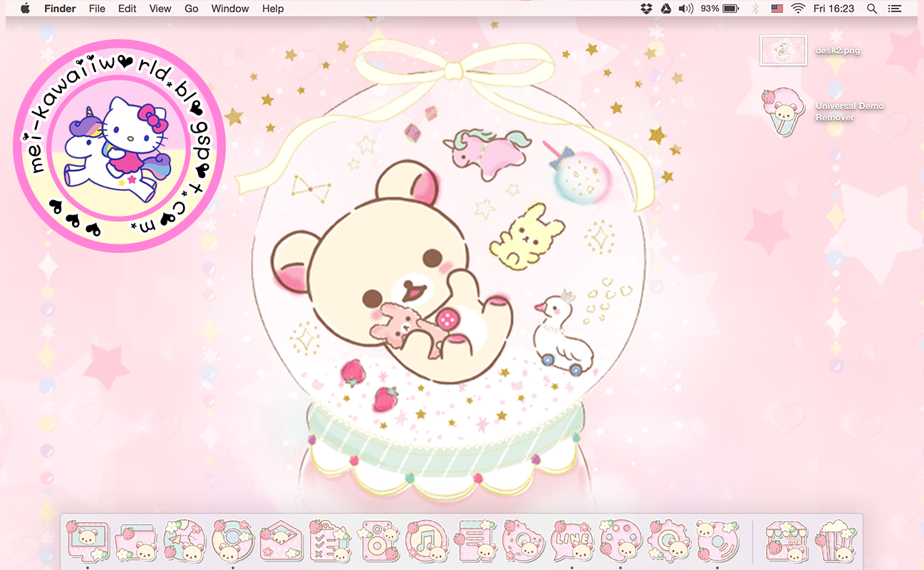Open the Window menu

(230, 9)
